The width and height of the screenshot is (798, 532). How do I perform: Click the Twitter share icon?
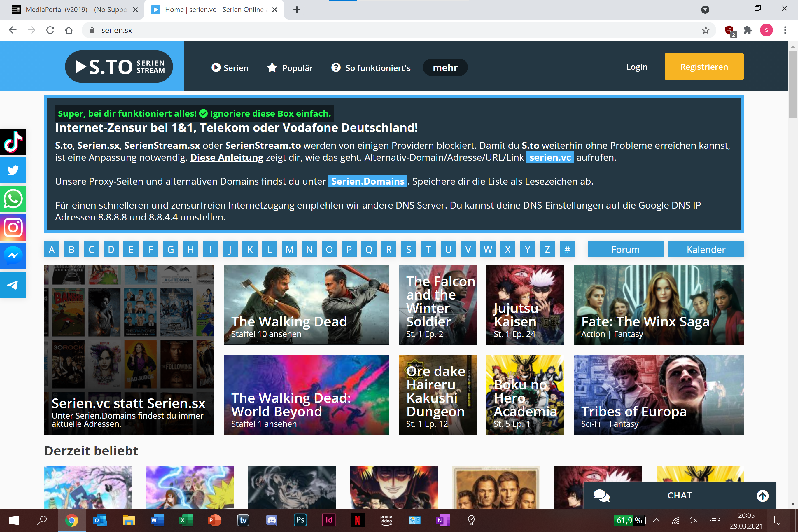pos(13,170)
